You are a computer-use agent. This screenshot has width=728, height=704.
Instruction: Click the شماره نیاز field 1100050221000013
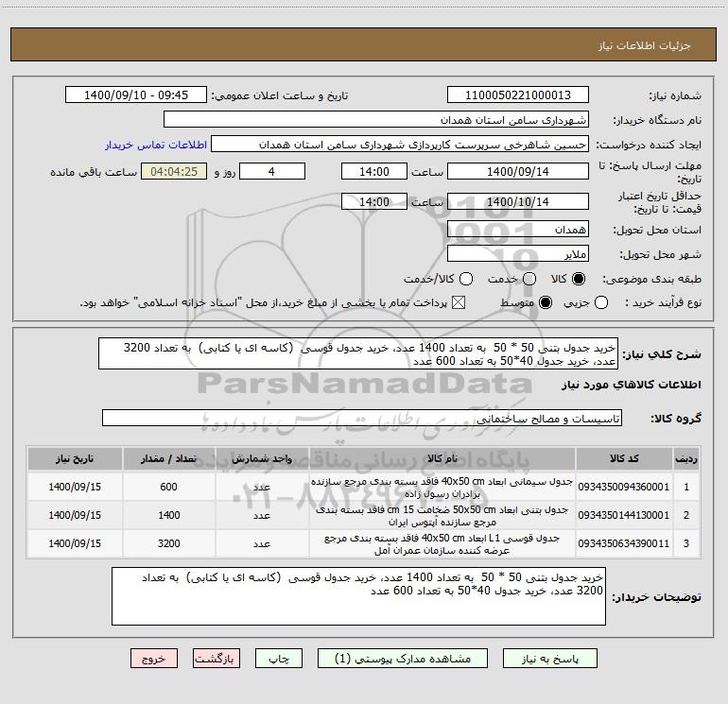(x=518, y=94)
